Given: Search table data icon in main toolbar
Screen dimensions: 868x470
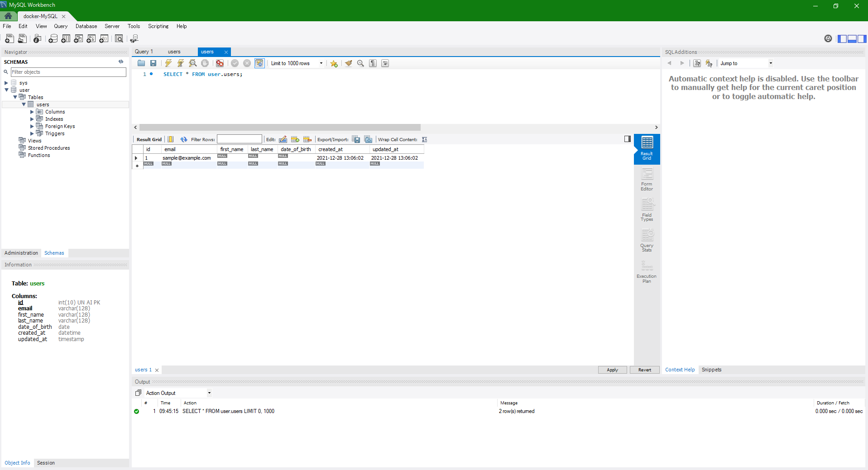Looking at the screenshot, I should 119,39.
